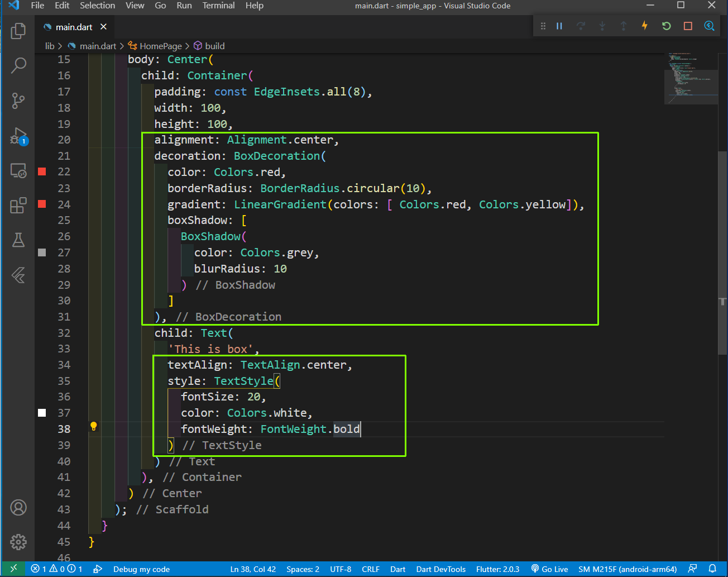Open the Terminal menu
This screenshot has width=728, height=577.
point(218,6)
